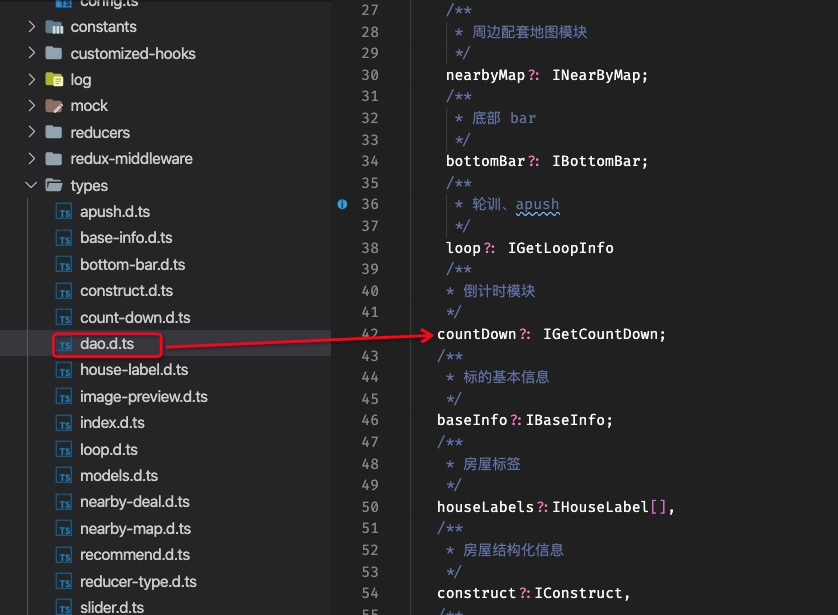Open models.d.ts file
This screenshot has height=615, width=838.
(119, 476)
